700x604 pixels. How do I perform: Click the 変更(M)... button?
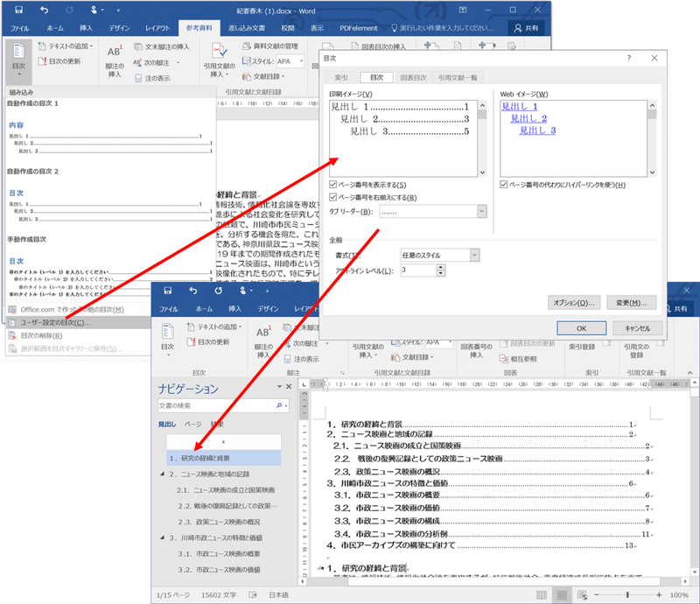(631, 303)
